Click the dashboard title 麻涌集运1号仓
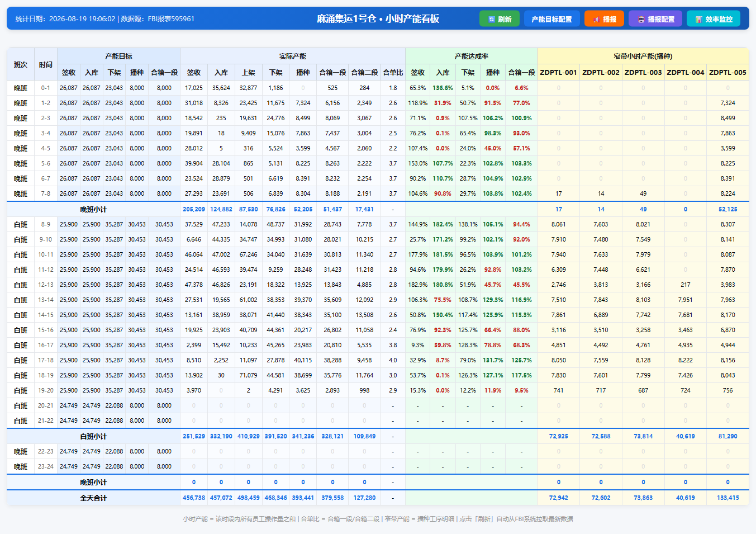The width and height of the screenshot is (756, 534). coord(346,18)
